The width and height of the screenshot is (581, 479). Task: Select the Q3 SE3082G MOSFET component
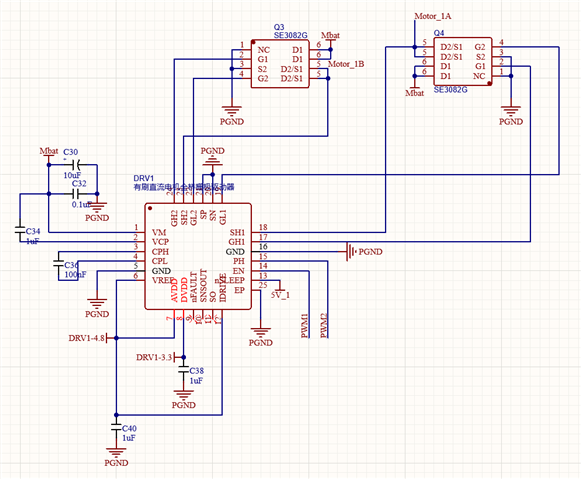pos(280,64)
